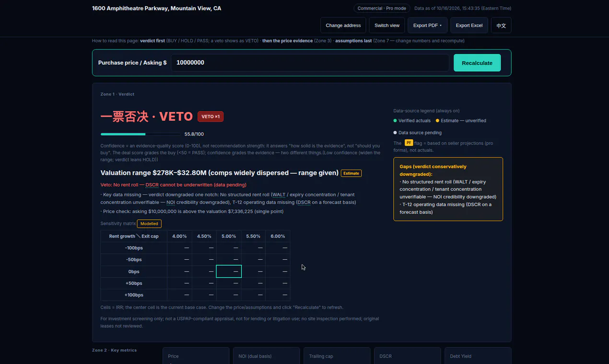This screenshot has height=364, width=609.
Task: Open the DSCR key metric card
Action: click(x=407, y=356)
